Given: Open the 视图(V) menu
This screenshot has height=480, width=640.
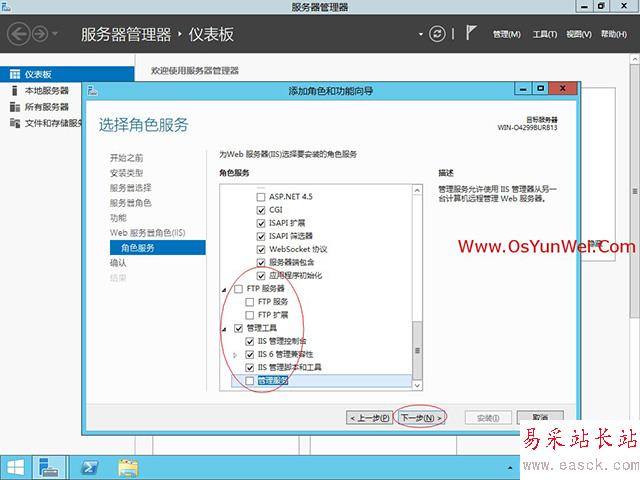Looking at the screenshot, I should point(578,34).
